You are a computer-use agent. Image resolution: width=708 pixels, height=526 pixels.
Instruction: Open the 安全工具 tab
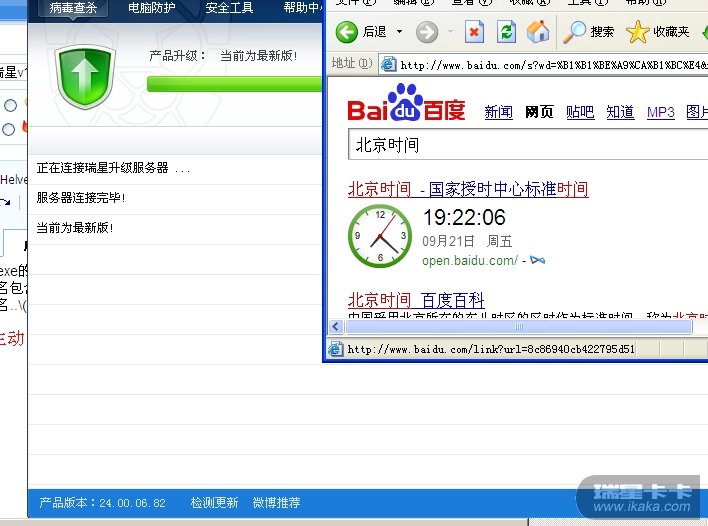(229, 8)
